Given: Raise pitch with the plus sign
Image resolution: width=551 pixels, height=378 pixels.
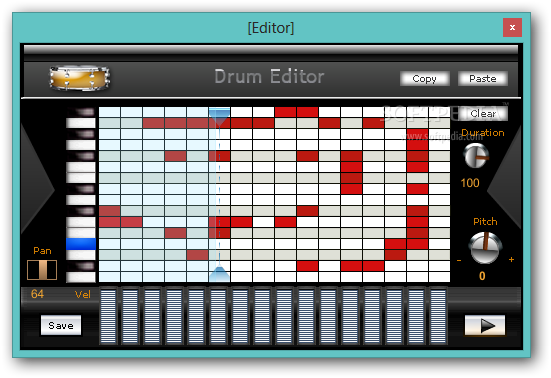Looking at the screenshot, I should pyautogui.click(x=511, y=260).
